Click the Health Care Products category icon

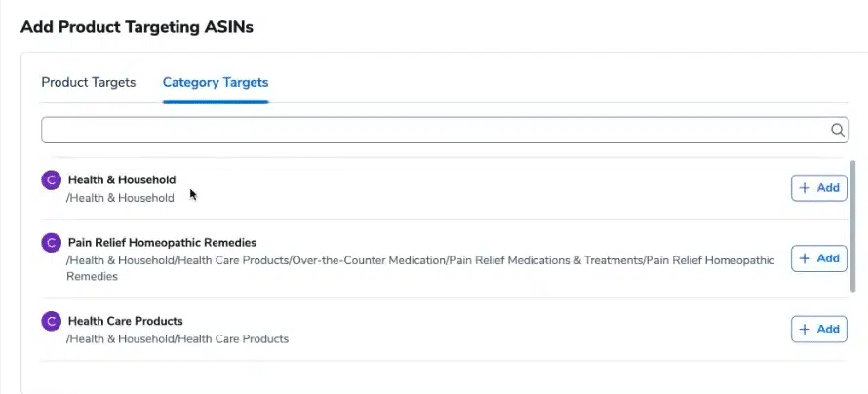tap(51, 322)
